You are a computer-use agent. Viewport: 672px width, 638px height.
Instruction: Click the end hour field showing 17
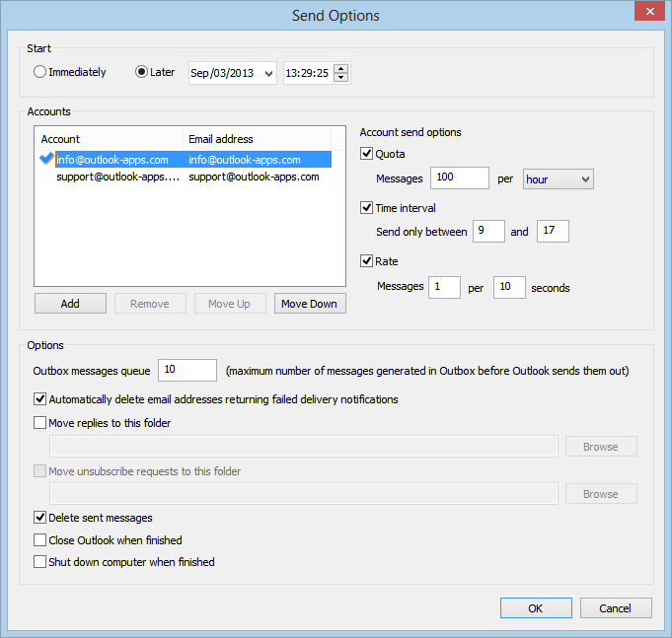pyautogui.click(x=553, y=231)
